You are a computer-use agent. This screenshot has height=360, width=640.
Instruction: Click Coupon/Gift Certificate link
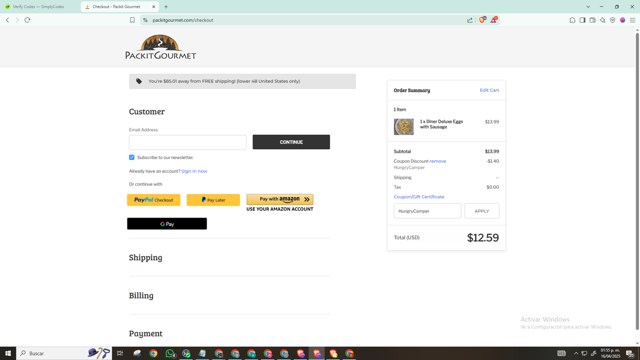419,197
